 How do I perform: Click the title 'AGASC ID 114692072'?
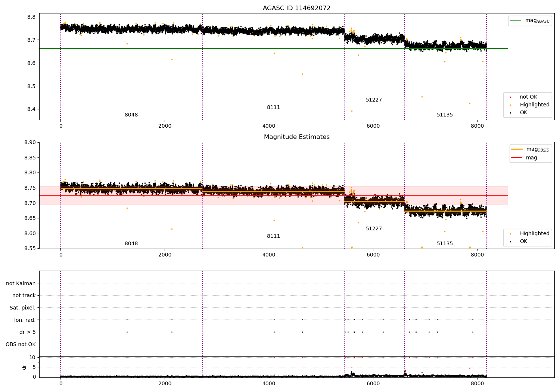pyautogui.click(x=296, y=8)
